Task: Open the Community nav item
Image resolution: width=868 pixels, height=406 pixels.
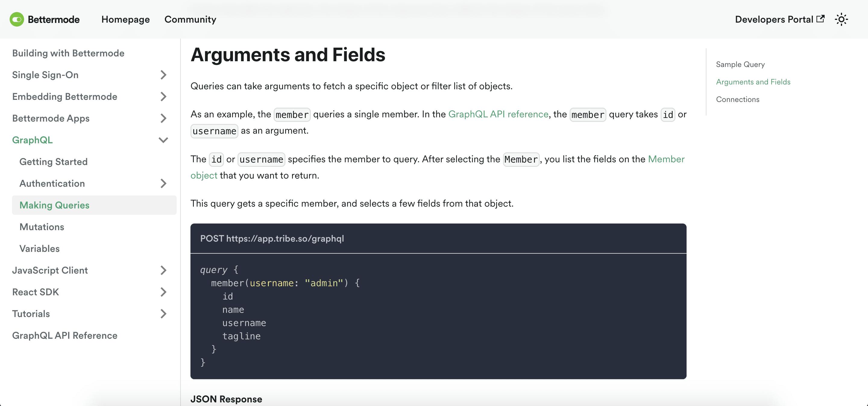Action: (190, 19)
